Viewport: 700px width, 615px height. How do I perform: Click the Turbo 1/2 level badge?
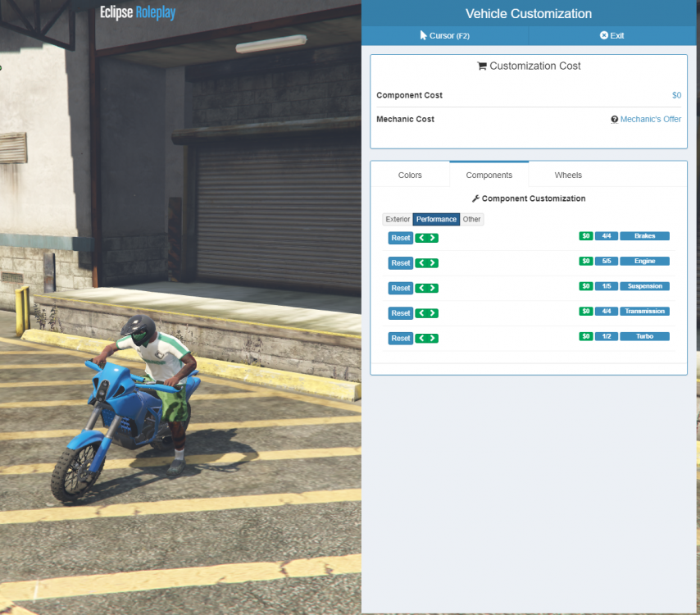tap(607, 336)
